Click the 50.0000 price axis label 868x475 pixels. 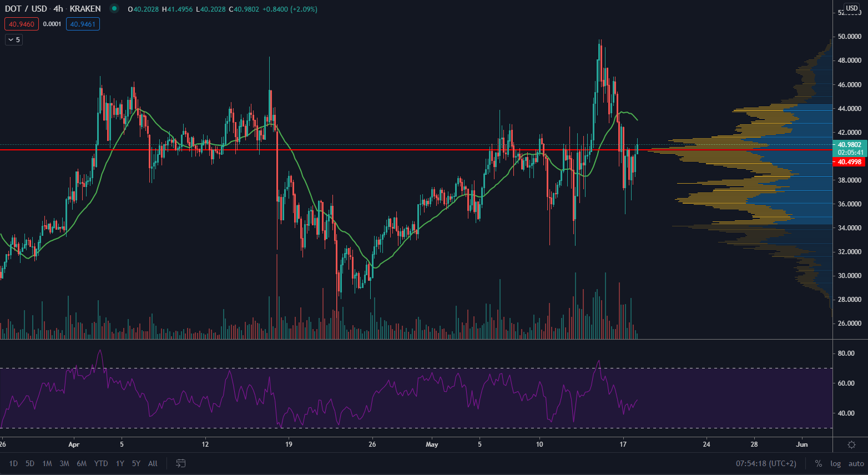pos(850,37)
